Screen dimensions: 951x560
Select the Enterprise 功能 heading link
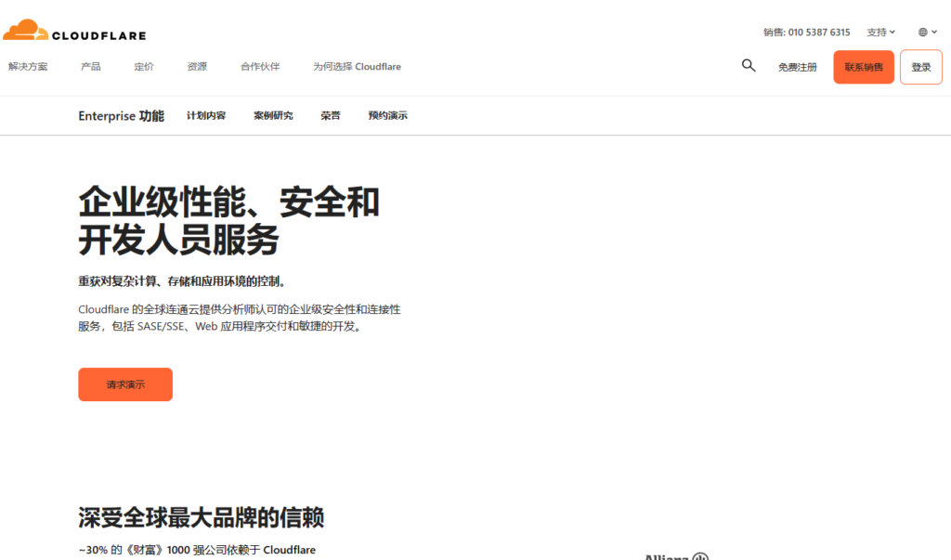pos(122,116)
